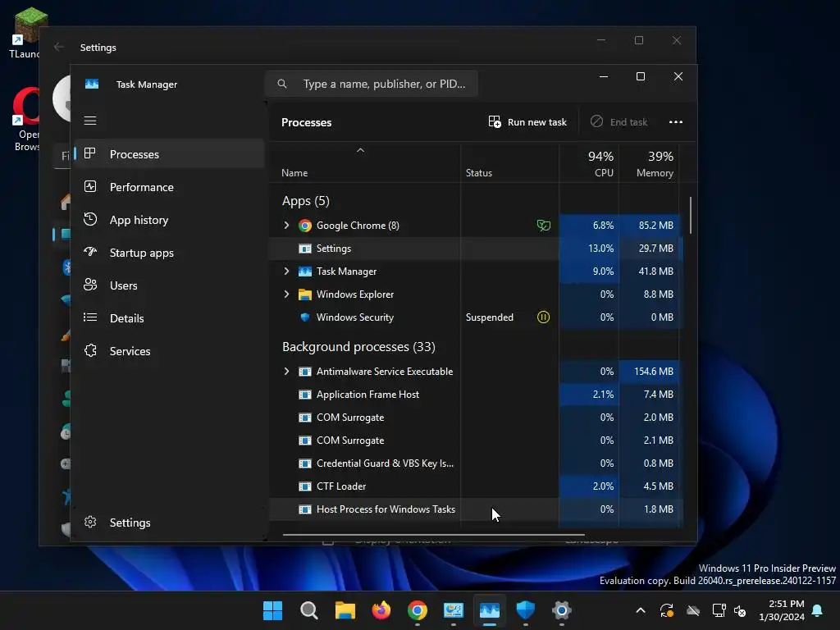Click the Task Manager search field
Viewport: 840px width, 630px height.
tap(372, 84)
